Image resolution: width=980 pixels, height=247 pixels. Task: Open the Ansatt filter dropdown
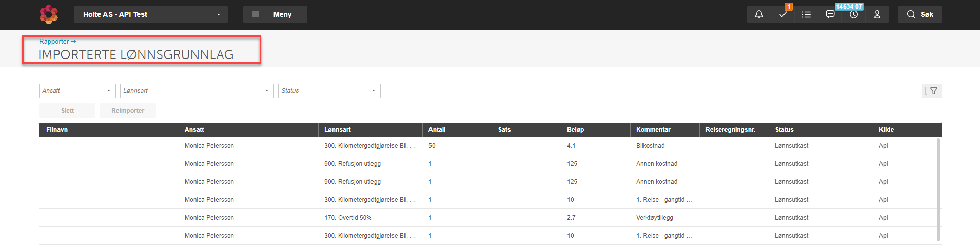point(77,91)
